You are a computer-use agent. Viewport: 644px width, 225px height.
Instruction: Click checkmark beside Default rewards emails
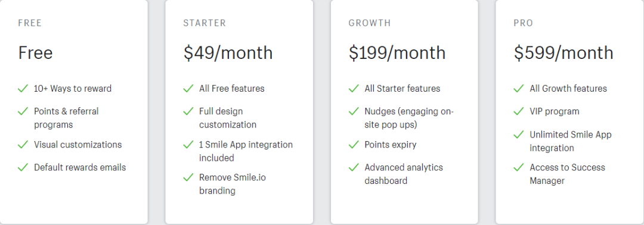(23, 167)
